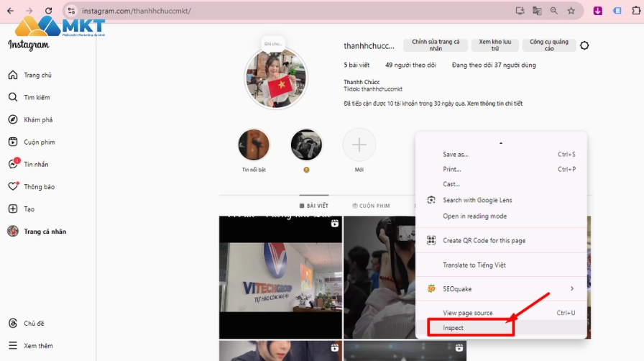Open the VITECHGROUP reel post thumbnail
The width and height of the screenshot is (644, 361).
tap(280, 277)
